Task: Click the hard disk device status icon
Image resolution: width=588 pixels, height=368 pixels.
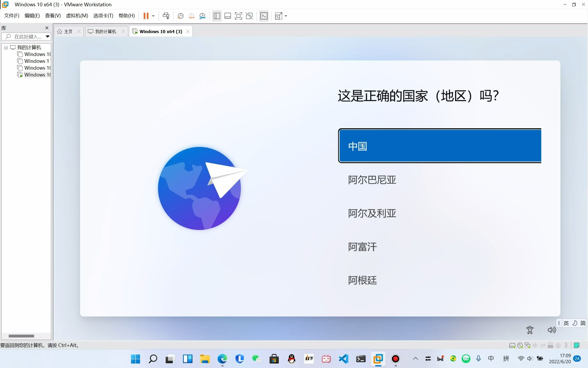Action: pyautogui.click(x=512, y=345)
